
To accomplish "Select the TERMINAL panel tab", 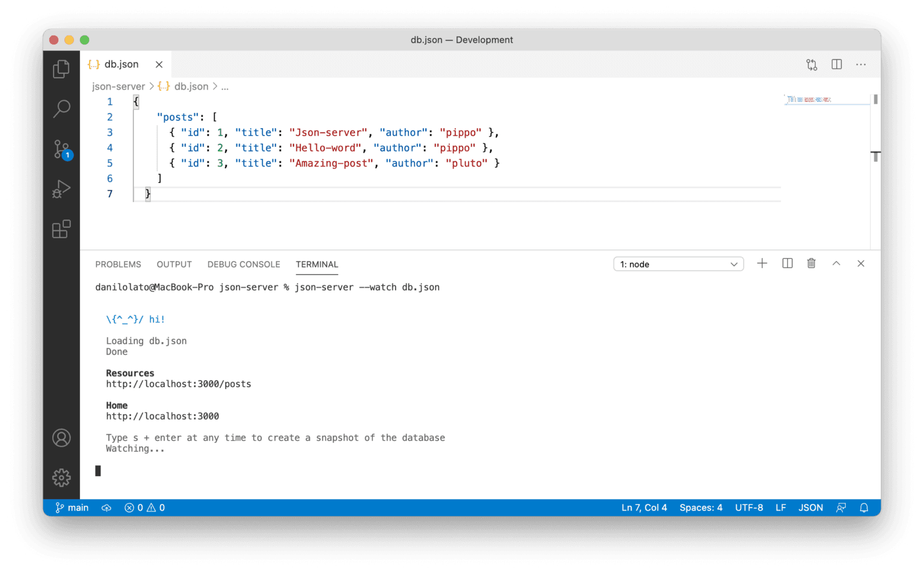I will pos(317,265).
